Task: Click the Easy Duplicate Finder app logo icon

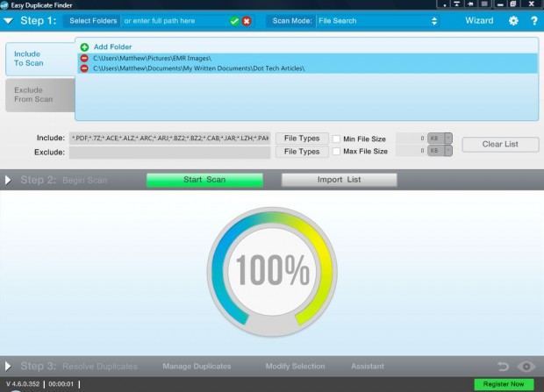Action: click(4, 5)
